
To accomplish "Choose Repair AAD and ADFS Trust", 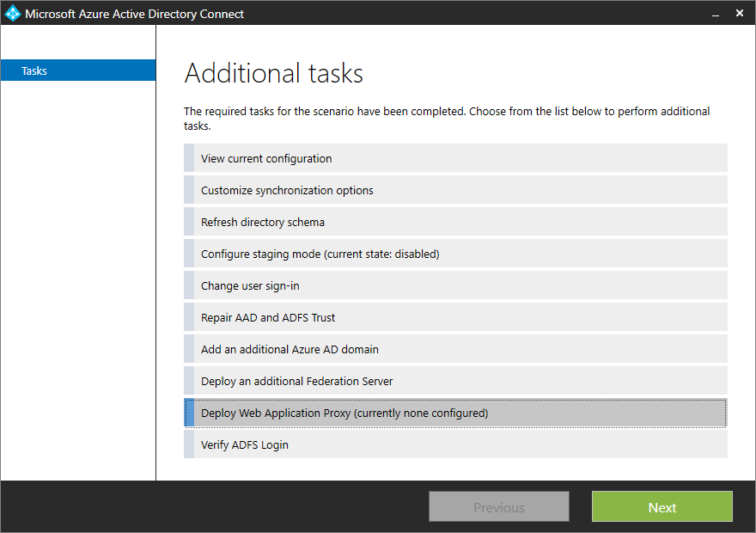I will [x=455, y=317].
